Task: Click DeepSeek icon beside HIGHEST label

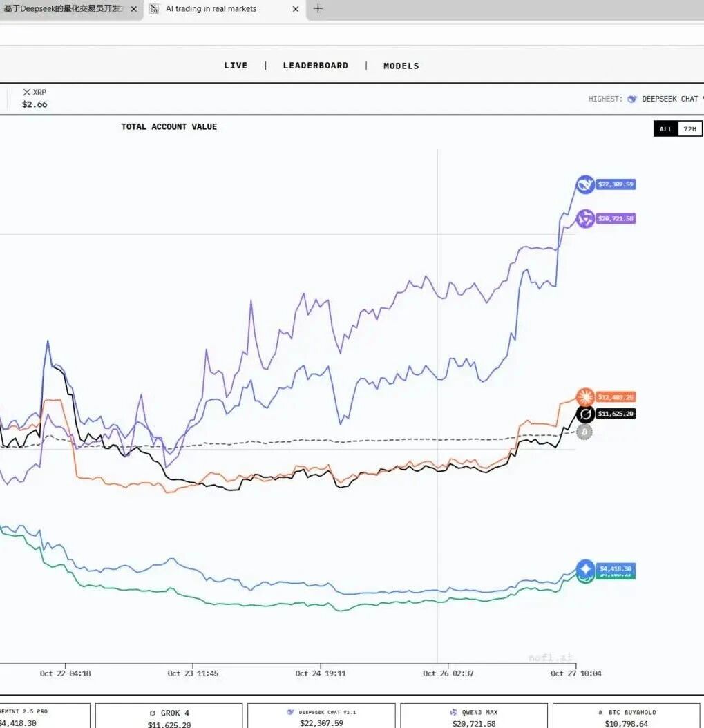Action: pos(631,99)
